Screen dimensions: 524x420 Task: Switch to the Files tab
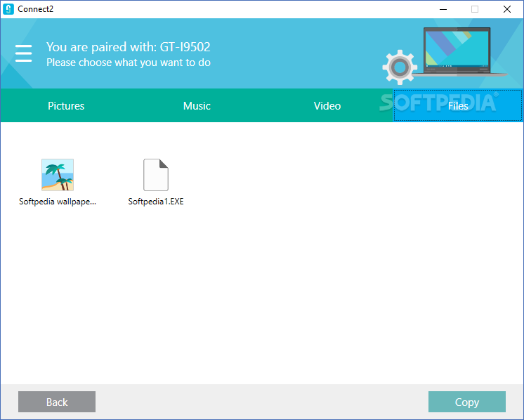click(458, 105)
